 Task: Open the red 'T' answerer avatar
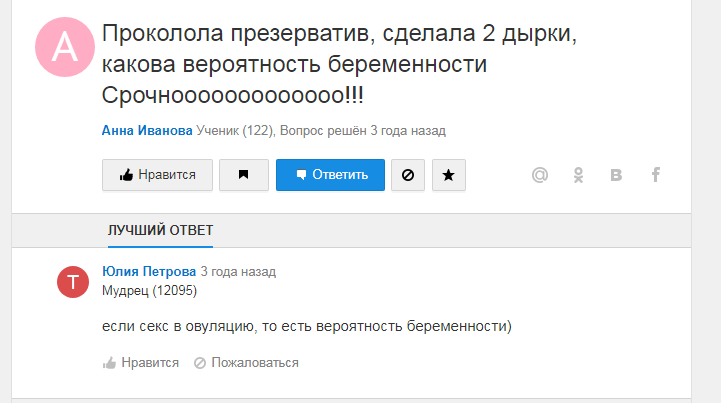point(73,282)
